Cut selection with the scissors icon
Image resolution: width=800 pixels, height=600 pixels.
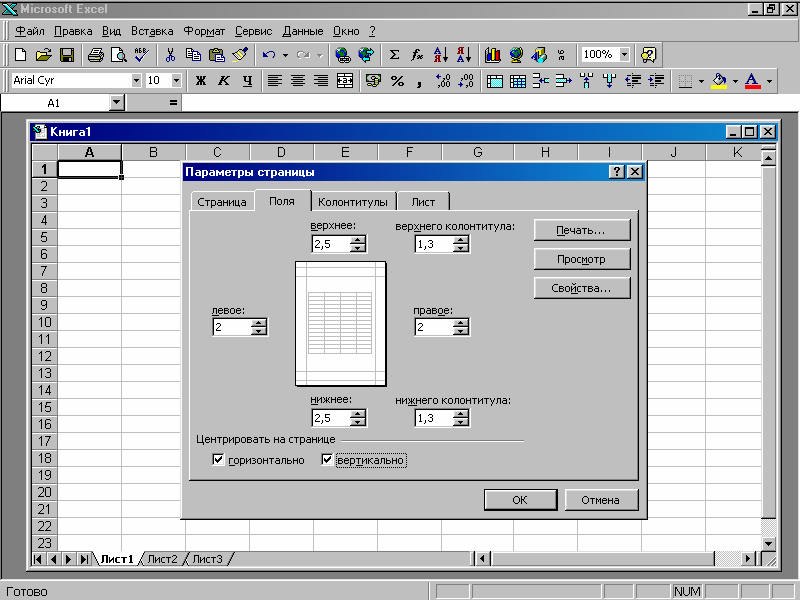point(170,55)
